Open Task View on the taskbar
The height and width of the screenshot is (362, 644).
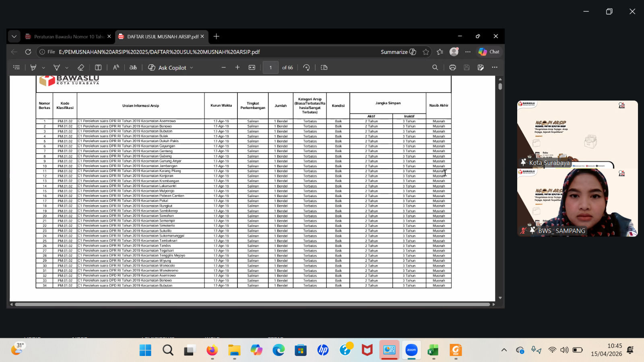(190, 350)
